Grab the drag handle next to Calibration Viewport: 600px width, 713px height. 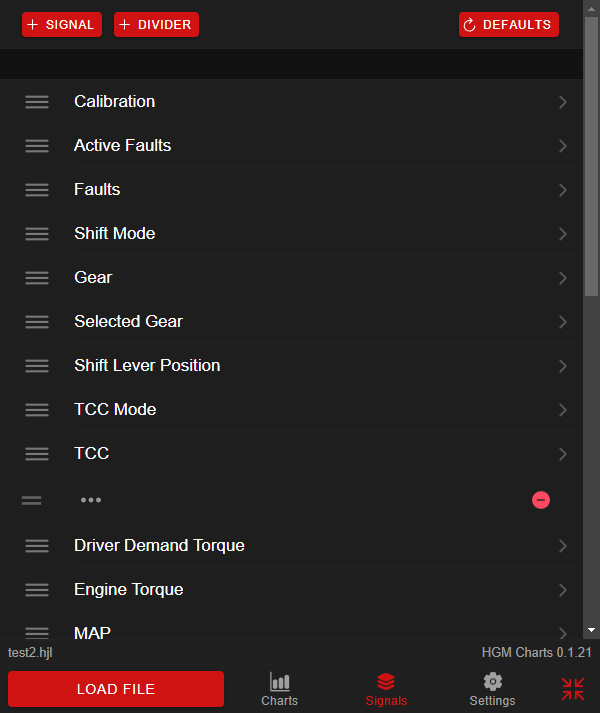(x=37, y=102)
